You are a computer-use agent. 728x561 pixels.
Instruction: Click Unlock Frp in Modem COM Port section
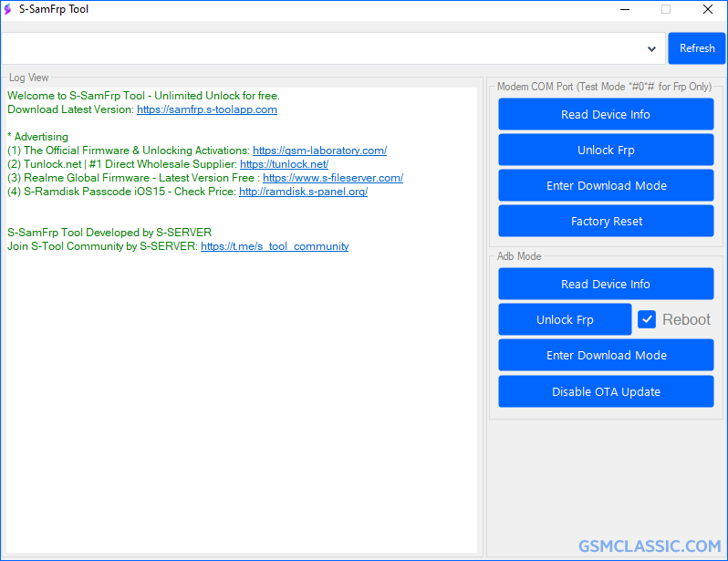(606, 150)
